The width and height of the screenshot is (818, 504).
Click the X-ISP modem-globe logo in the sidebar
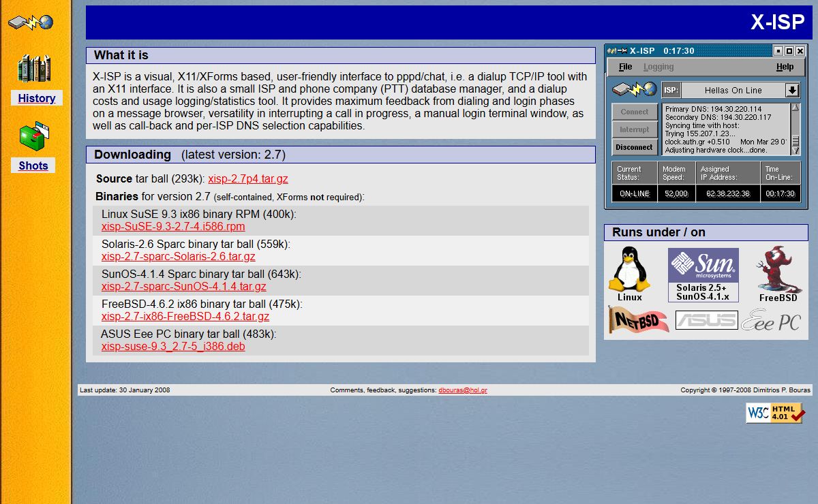pyautogui.click(x=31, y=22)
